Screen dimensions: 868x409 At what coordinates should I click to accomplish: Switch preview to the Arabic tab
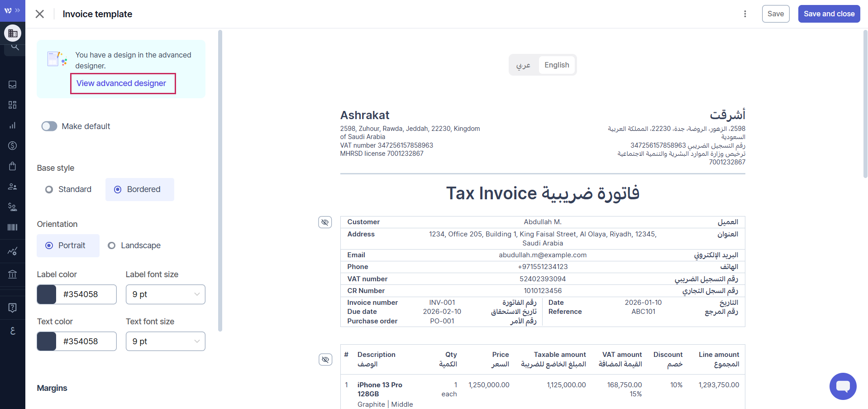pyautogui.click(x=523, y=65)
